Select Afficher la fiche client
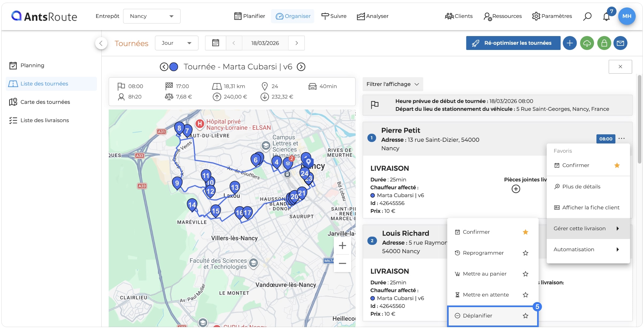 (x=588, y=208)
